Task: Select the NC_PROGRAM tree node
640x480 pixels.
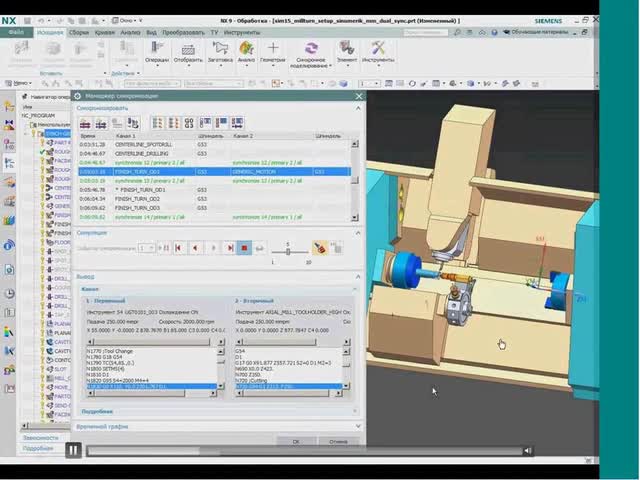Action: point(38,116)
